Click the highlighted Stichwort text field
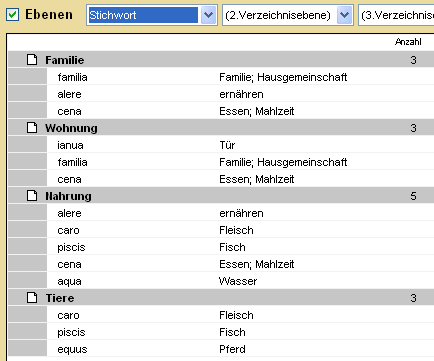Image resolution: width=434 pixels, height=361 pixels. pyautogui.click(x=143, y=15)
